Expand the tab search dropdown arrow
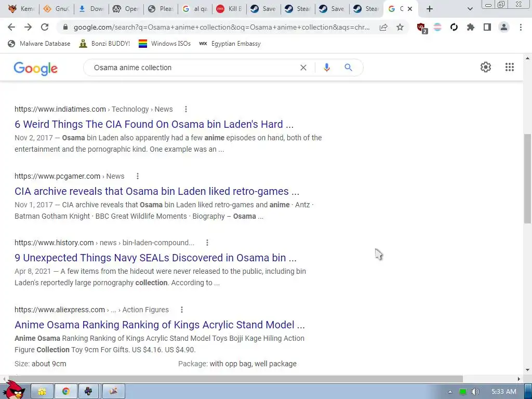532x399 pixels. [470, 9]
